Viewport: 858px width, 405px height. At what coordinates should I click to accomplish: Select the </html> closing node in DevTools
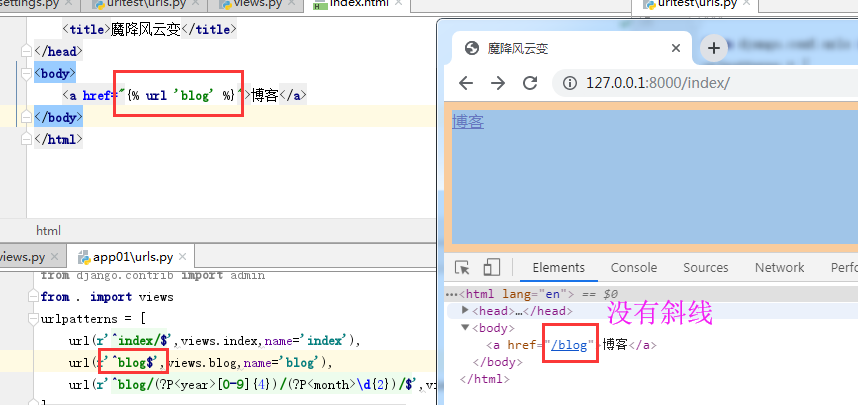[485, 379]
